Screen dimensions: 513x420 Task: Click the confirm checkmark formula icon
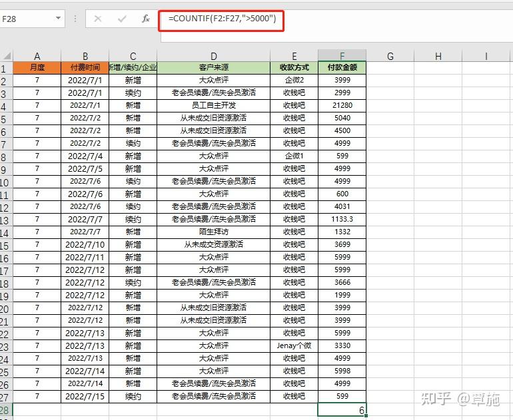coord(122,19)
